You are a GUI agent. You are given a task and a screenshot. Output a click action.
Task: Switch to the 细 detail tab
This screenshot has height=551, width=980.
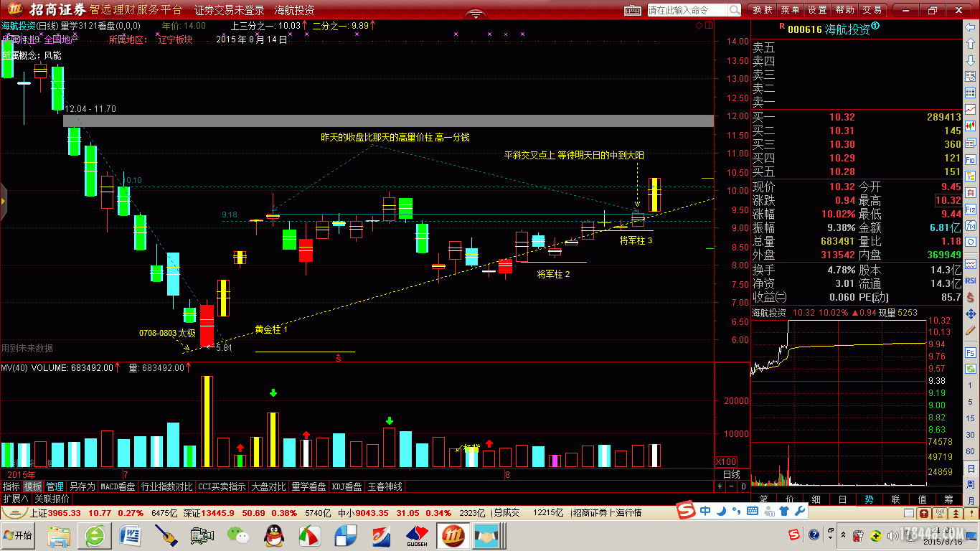pos(816,499)
